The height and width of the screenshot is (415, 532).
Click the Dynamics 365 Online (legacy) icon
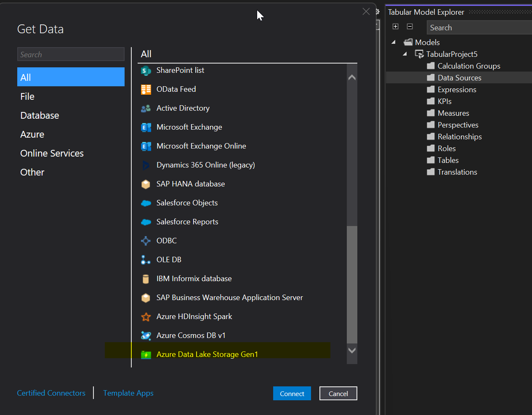click(146, 165)
